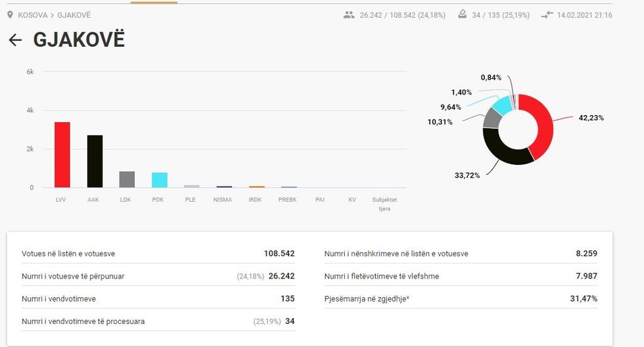Click the black AAK bar in chart
The height and width of the screenshot is (347, 644).
point(95,162)
